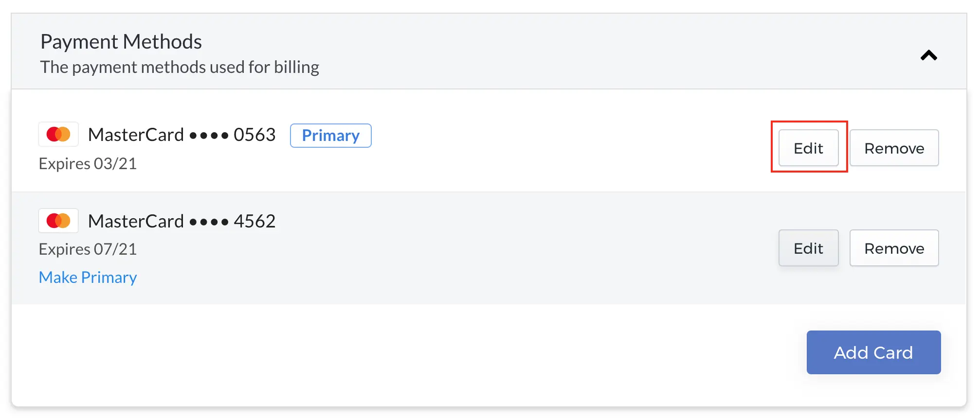
Task: Collapse the Payment Methods section chevron
Action: 928,55
